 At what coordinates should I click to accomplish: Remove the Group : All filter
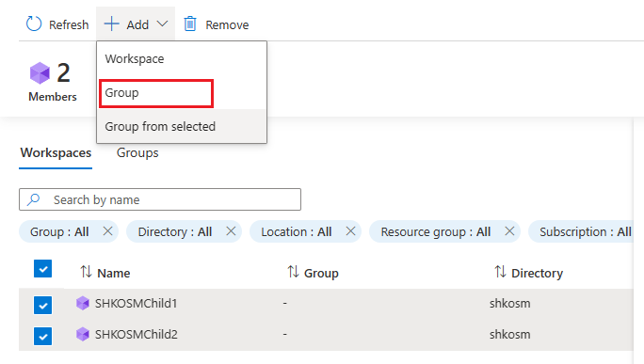(x=107, y=231)
